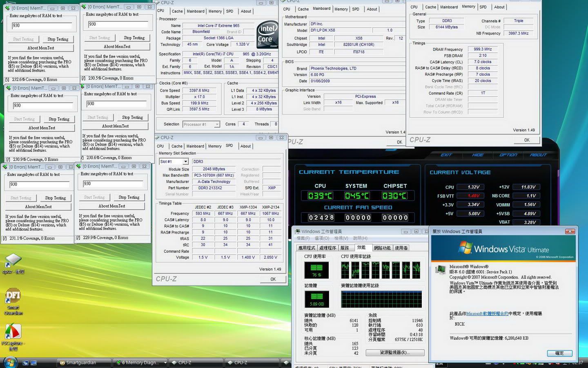Image resolution: width=588 pixels, height=368 pixels.
Task: Open the Cache tab in the CPU-Z Processor window
Action: point(177,11)
